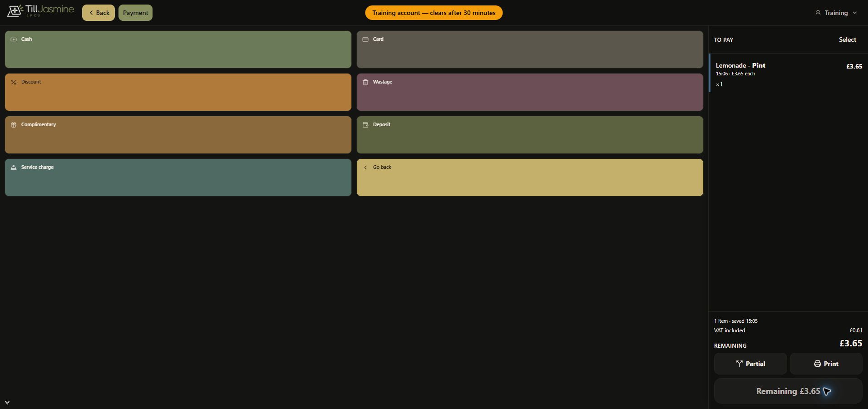Click the Partial payment button
The width and height of the screenshot is (868, 409).
coord(750,364)
